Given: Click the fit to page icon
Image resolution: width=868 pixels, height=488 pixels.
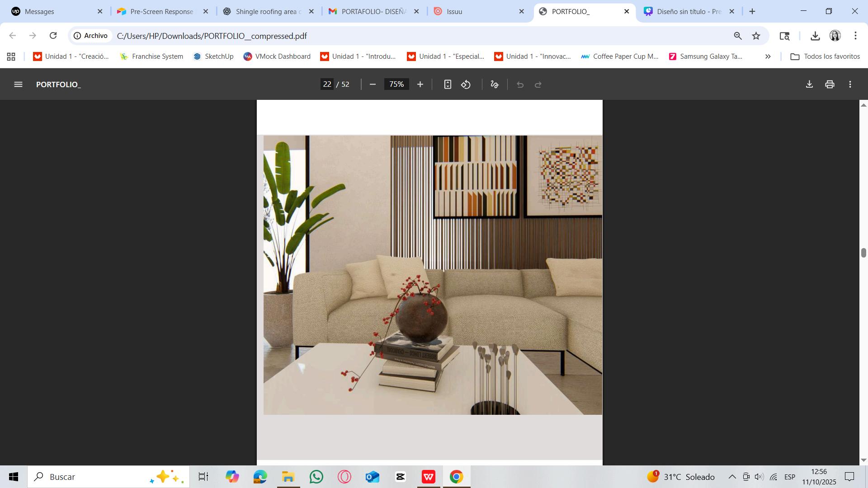Looking at the screenshot, I should tap(447, 84).
